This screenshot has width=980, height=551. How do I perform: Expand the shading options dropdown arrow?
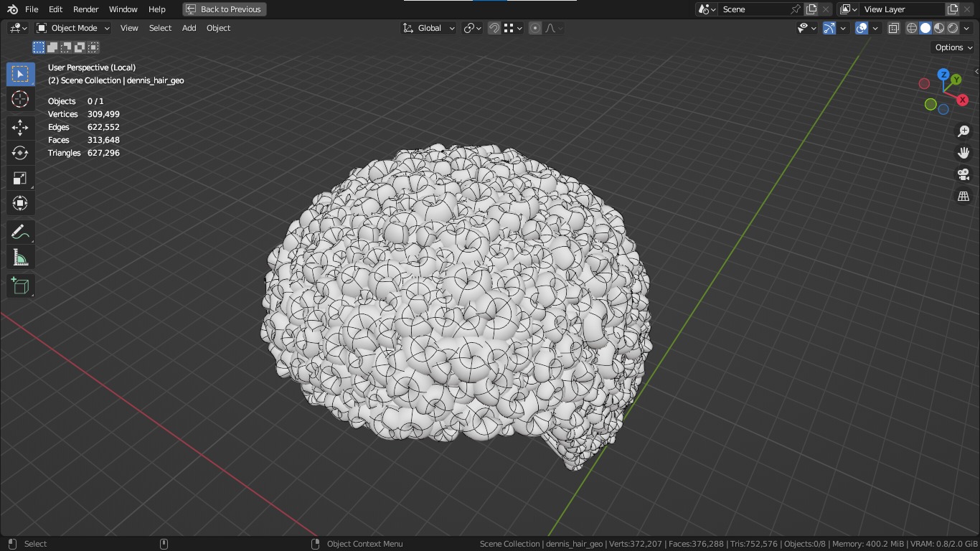(x=966, y=28)
